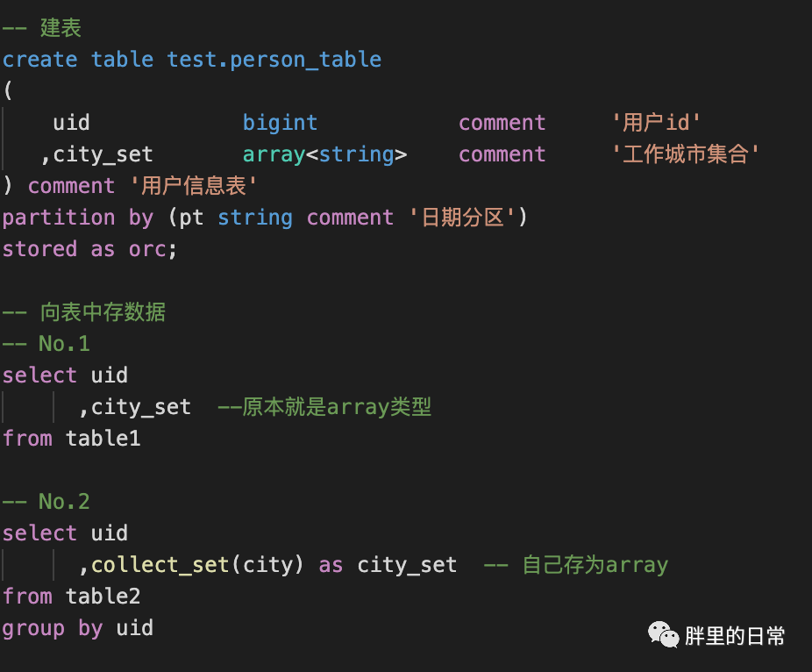The image size is (812, 672).
Task: Click the 'create' keyword in the first statement
Action: click(39, 60)
